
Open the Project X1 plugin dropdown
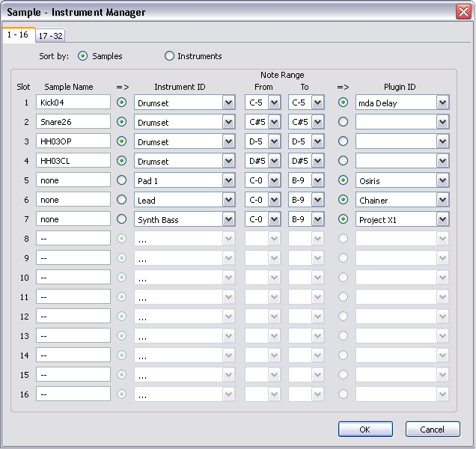point(442,219)
